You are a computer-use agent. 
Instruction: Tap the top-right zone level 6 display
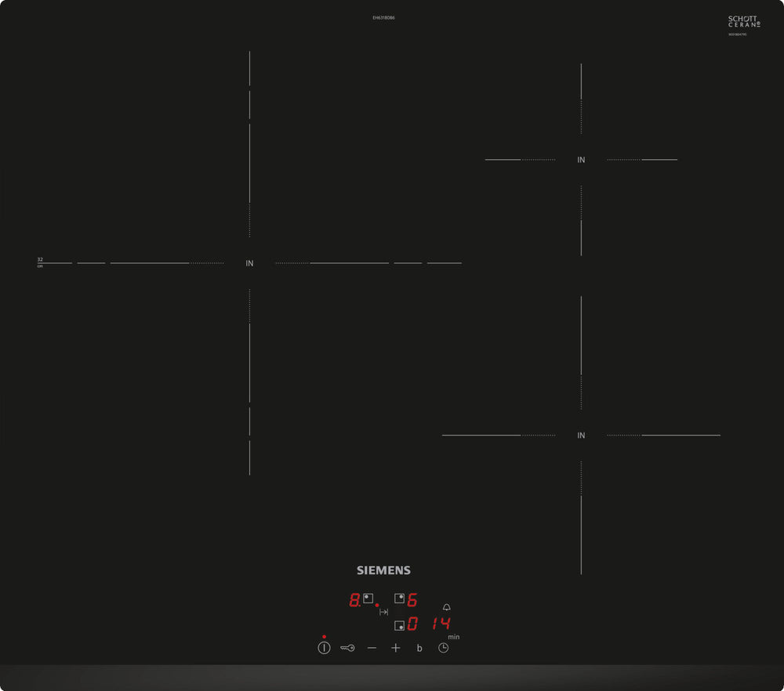(412, 600)
